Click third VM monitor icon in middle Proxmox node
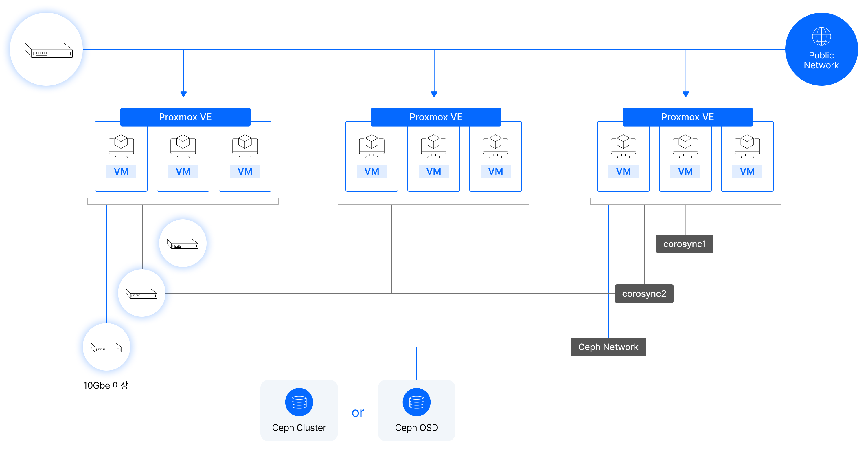 (496, 146)
